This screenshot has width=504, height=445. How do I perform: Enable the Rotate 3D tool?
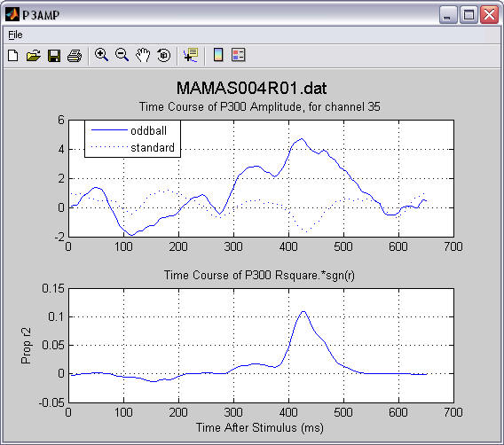pyautogui.click(x=163, y=55)
